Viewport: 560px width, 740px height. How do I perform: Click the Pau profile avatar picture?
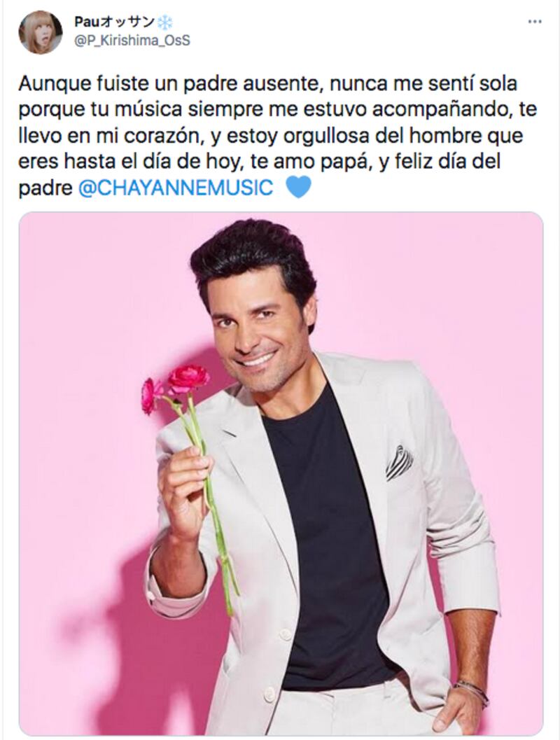point(40,32)
